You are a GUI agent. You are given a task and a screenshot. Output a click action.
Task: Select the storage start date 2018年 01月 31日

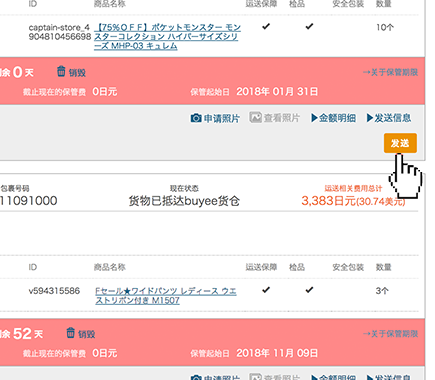pos(277,92)
